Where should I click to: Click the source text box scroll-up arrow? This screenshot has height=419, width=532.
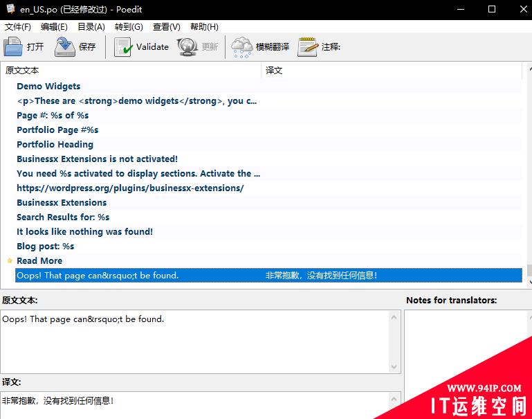394,317
